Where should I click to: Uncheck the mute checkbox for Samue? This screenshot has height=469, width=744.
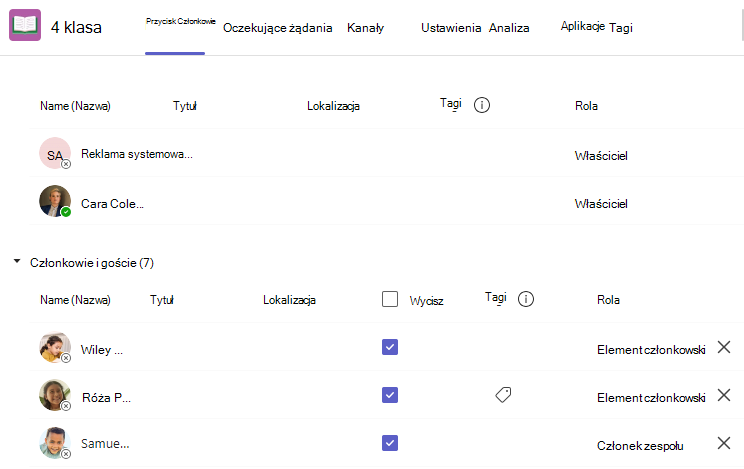(390, 443)
